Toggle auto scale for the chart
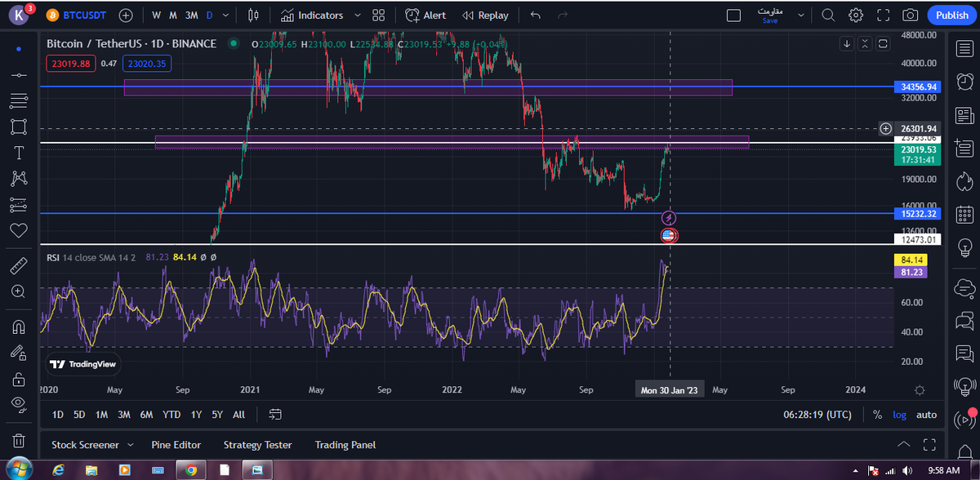 tap(926, 415)
